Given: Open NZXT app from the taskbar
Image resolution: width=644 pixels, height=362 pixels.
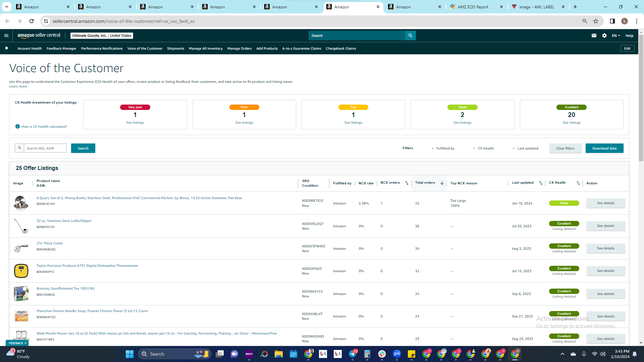Looking at the screenshot, I should pyautogui.click(x=249, y=354).
